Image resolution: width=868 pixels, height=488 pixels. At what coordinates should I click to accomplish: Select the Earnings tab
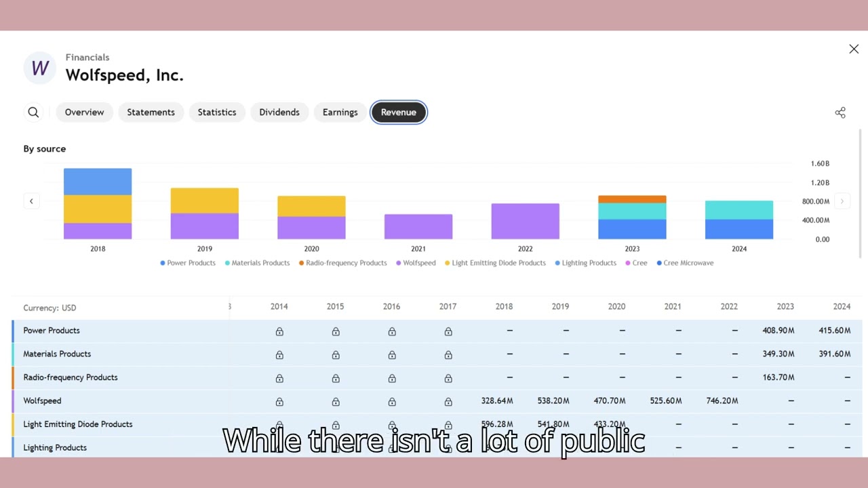click(340, 113)
